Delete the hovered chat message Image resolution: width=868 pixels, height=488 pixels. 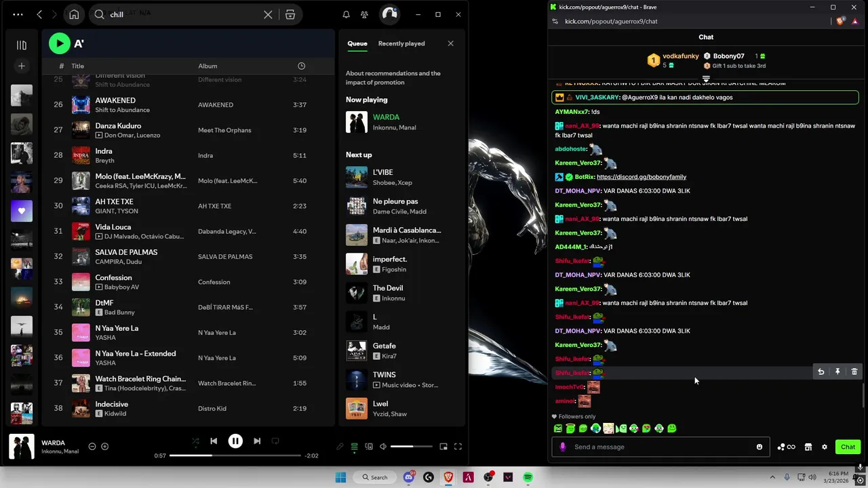854,371
